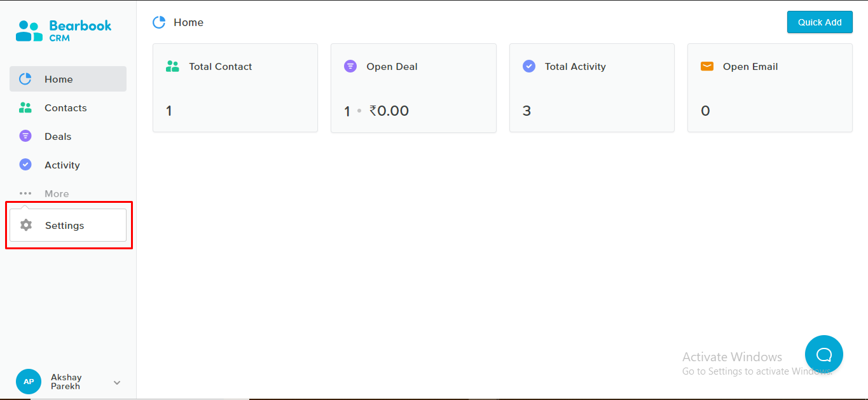Click the Settings gear icon

click(x=26, y=225)
